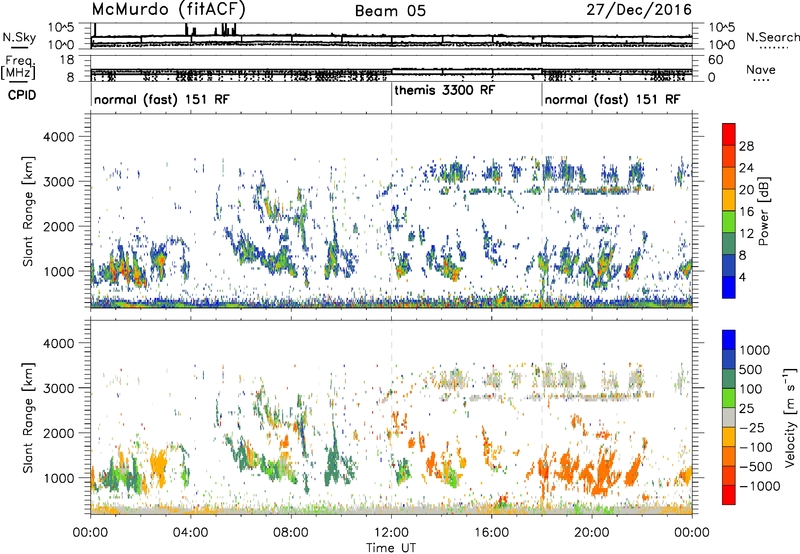Image resolution: width=800 pixels, height=554 pixels.
Task: Click the '3000' tick on velocity panel
Action: click(58, 388)
